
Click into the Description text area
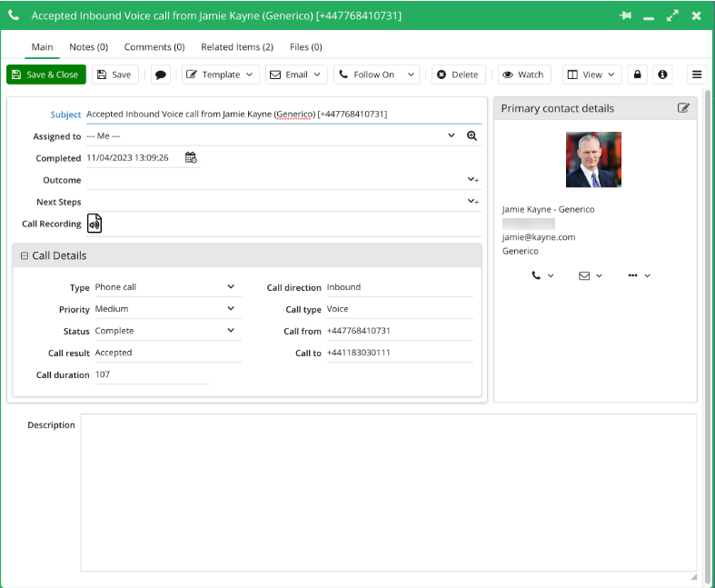click(389, 493)
